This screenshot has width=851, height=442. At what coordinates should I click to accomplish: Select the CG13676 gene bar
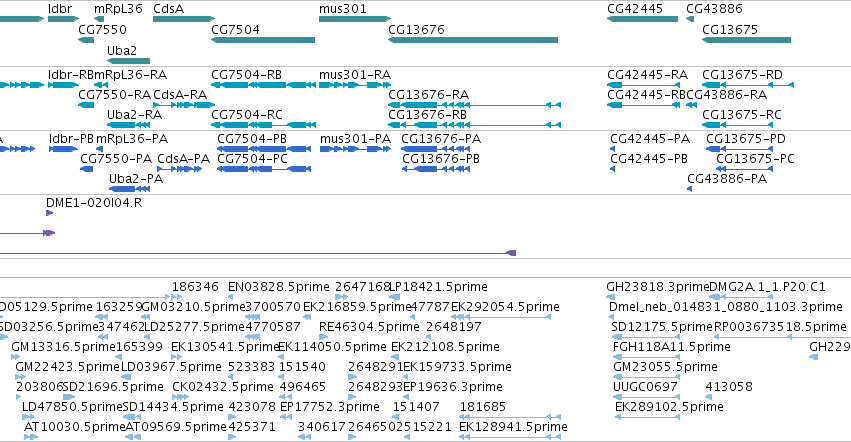point(473,40)
